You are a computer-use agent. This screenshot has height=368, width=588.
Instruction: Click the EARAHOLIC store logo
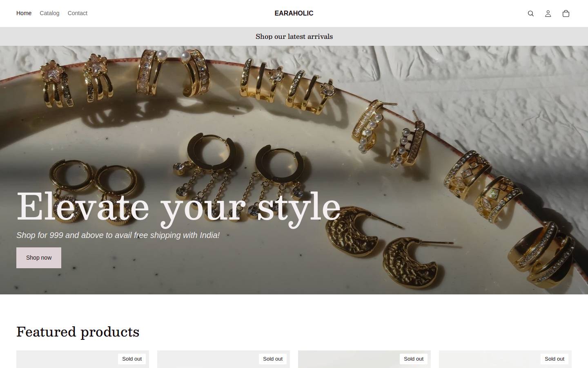[294, 13]
